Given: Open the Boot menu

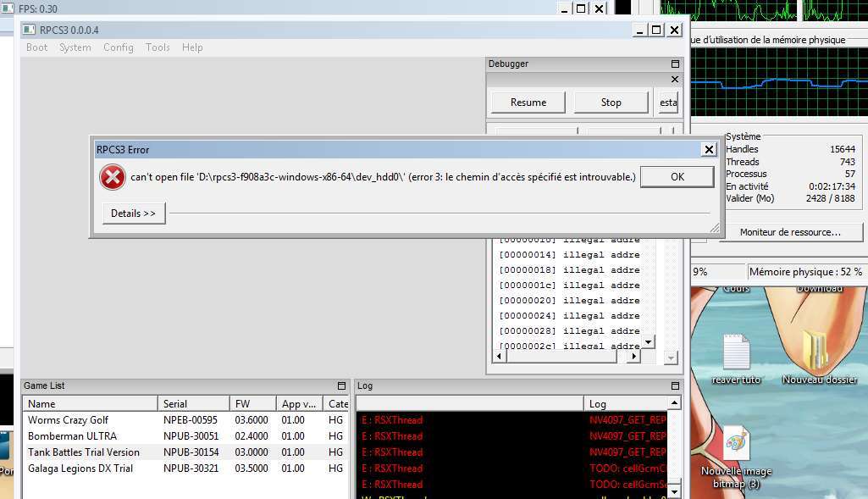Looking at the screenshot, I should coord(37,47).
